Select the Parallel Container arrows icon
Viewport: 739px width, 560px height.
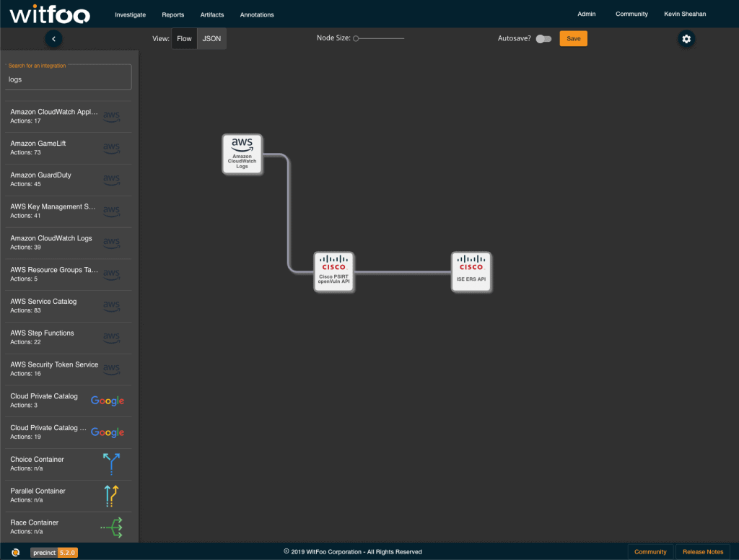(111, 496)
